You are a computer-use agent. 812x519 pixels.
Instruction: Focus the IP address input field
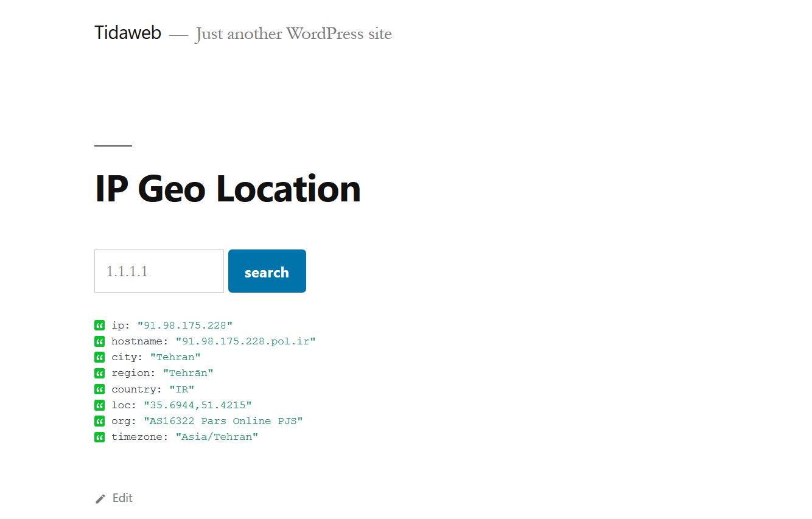click(x=159, y=271)
